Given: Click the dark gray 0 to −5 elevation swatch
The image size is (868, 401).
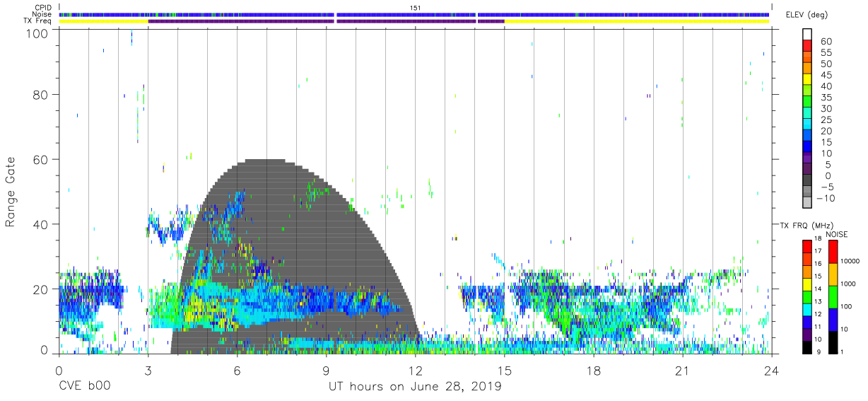Looking at the screenshot, I should coord(807,180).
